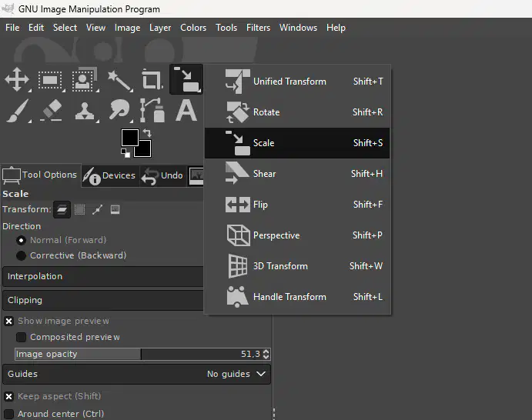Open the Colors menu

pos(193,28)
